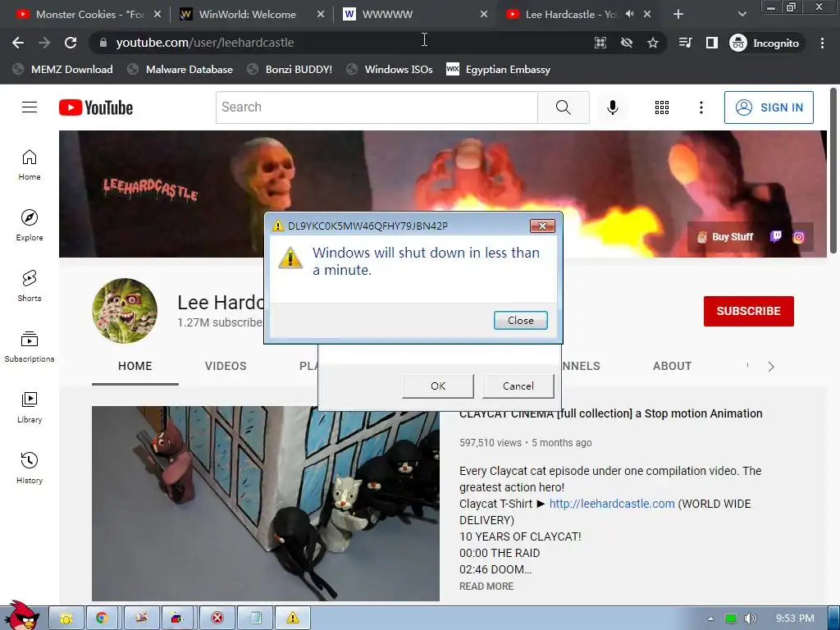Open the Windows ISOs bookmark
Viewport: 840px width, 630px height.
coord(390,70)
